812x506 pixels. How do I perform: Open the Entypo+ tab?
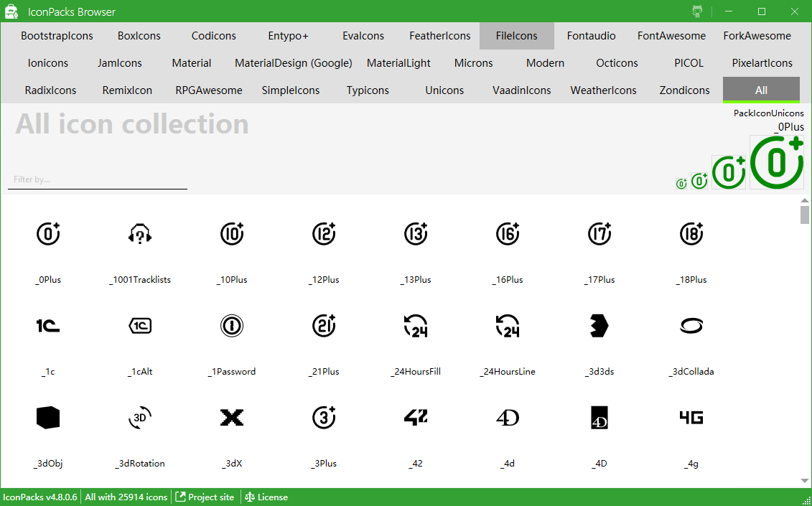point(288,36)
